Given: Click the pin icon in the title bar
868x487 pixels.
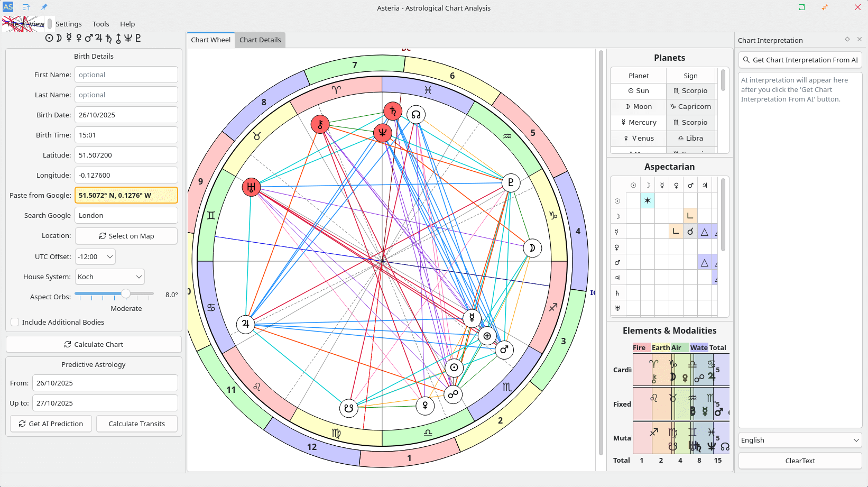Looking at the screenshot, I should pos(44,7).
